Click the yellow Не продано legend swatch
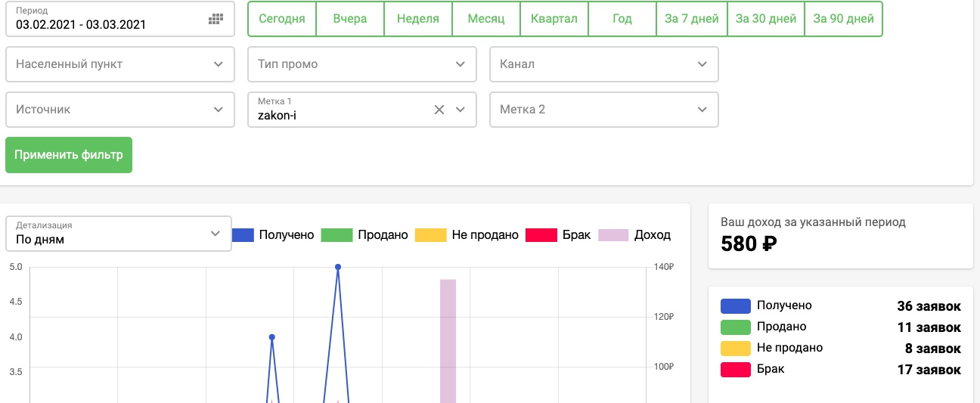Screen dimensions: 980x403 (x=430, y=234)
